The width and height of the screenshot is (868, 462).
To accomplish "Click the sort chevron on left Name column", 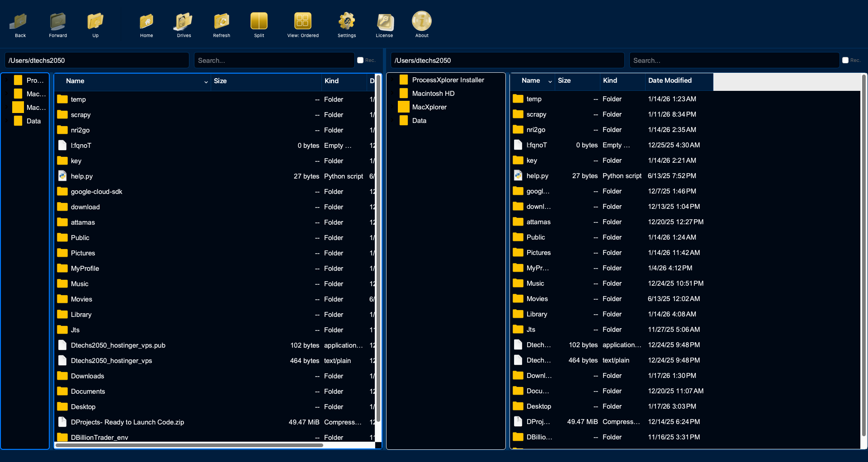I will (207, 82).
